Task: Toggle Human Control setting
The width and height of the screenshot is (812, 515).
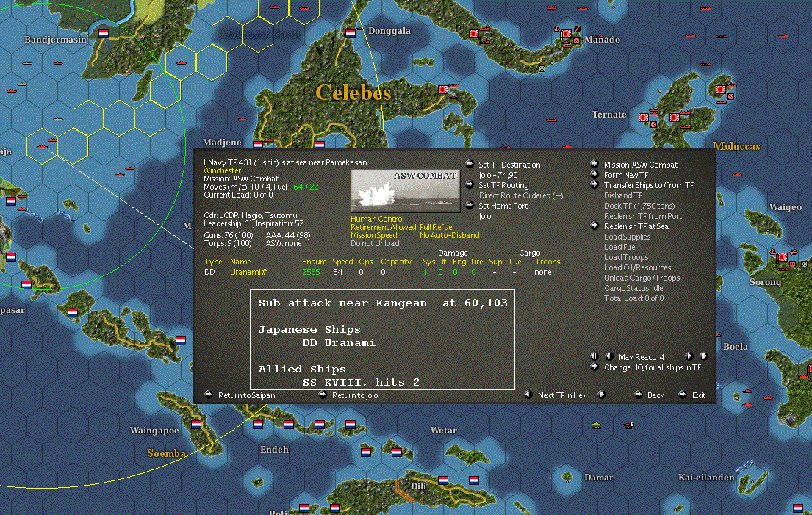Action: click(377, 219)
